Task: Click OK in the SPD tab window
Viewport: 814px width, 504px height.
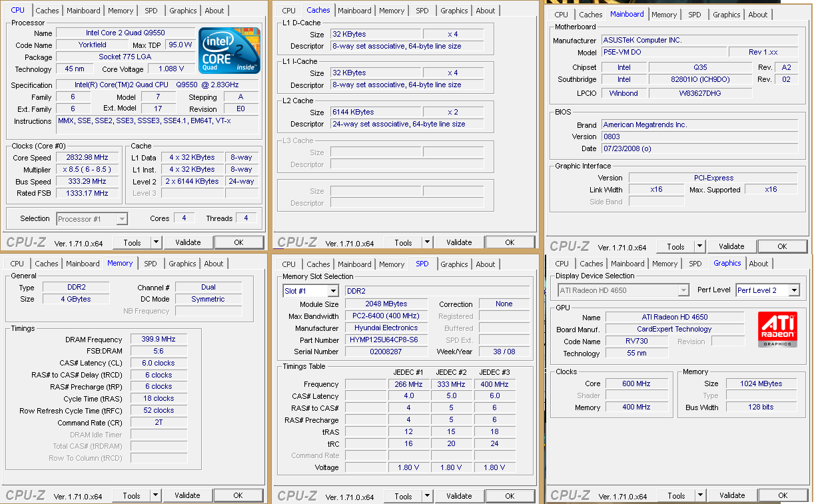Action: click(510, 496)
